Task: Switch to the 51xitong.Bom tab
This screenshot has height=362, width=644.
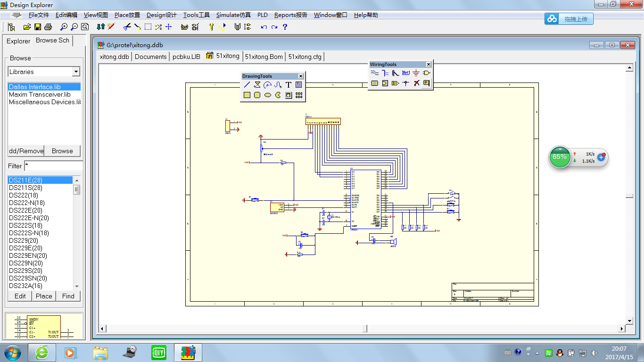Action: [x=264, y=57]
